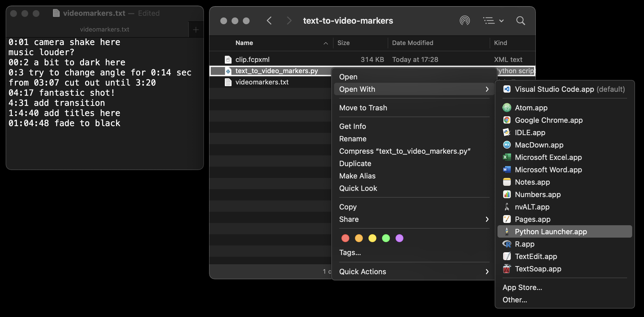This screenshot has height=317, width=644.
Task: Click Other… at the submenu bottom
Action: (514, 300)
